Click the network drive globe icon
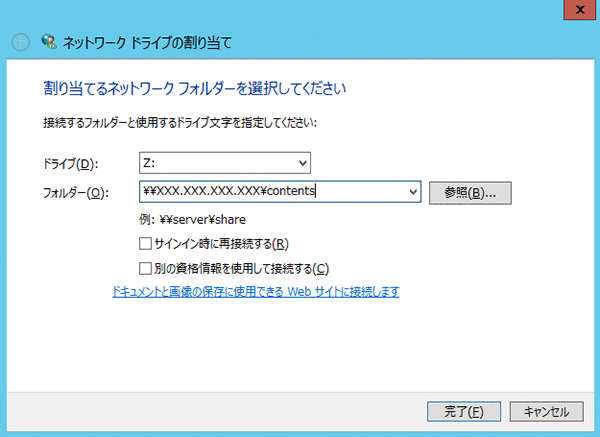 (49, 41)
